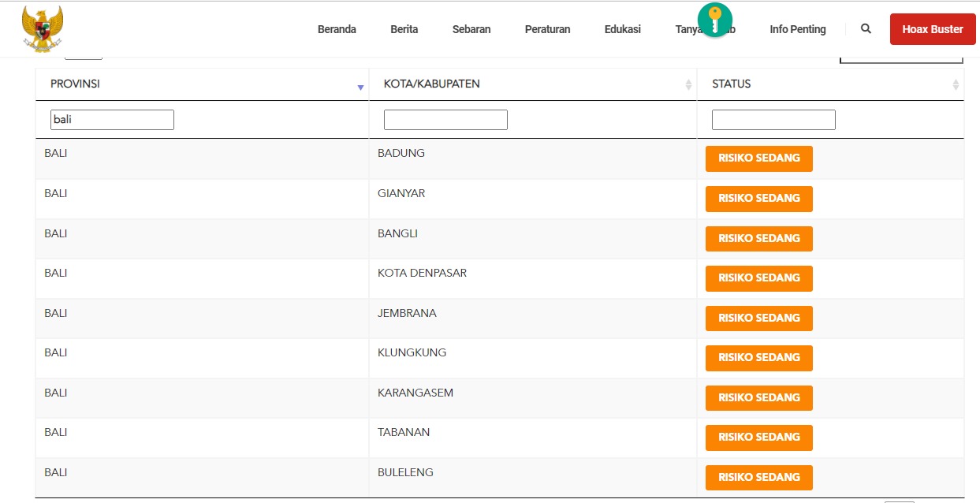Open the Edukasi menu item
Image resolution: width=980 pixels, height=503 pixels.
[622, 29]
